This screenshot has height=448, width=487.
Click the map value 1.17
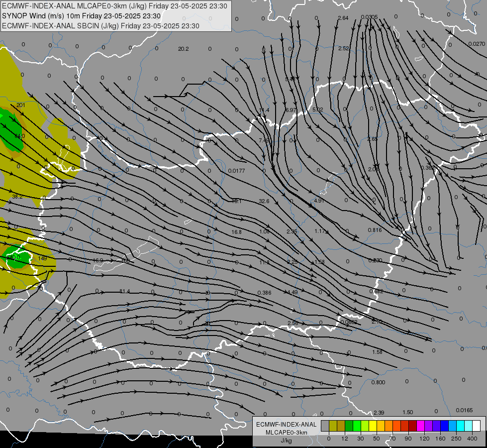(319, 231)
